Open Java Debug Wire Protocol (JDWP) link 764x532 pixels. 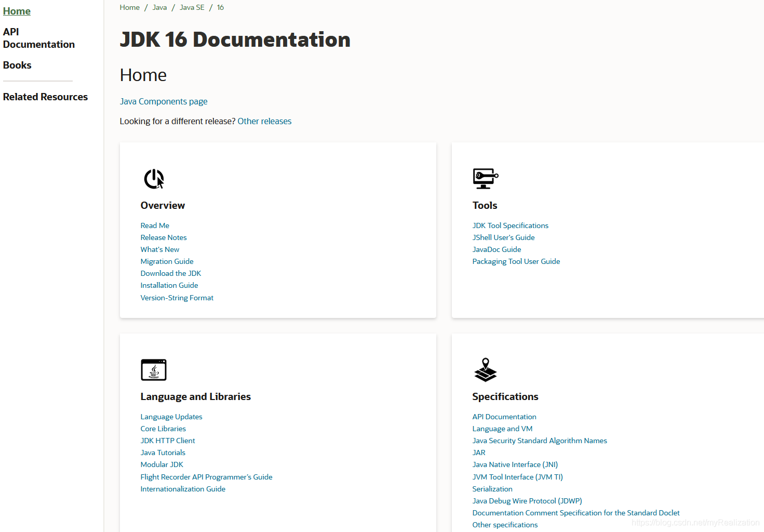(527, 501)
